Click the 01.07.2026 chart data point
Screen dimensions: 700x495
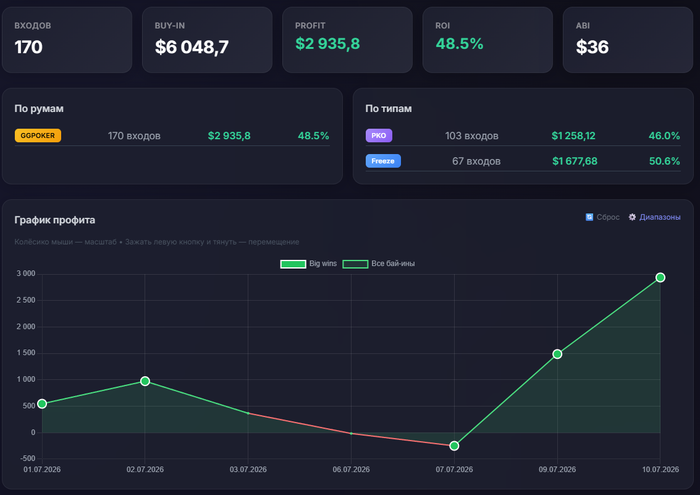pyautogui.click(x=42, y=404)
